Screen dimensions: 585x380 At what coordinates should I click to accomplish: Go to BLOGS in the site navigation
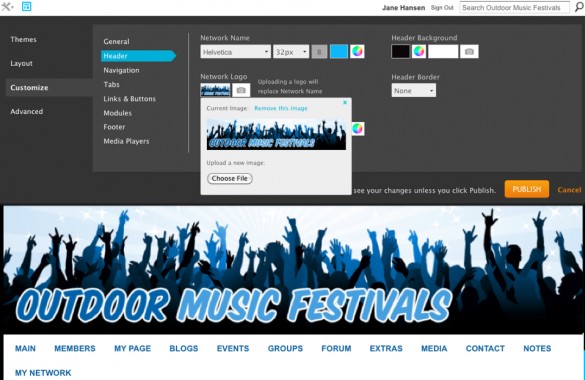pos(184,348)
